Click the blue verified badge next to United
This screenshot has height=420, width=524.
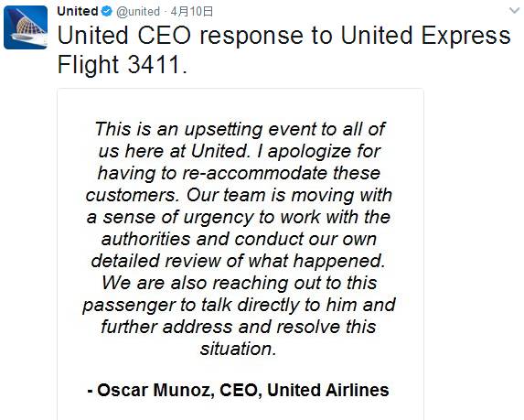(x=107, y=11)
